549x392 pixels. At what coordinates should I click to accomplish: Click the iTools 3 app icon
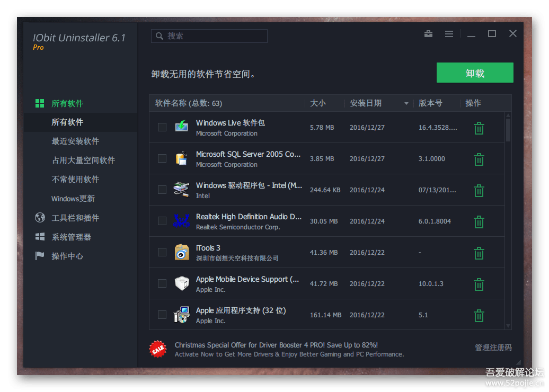click(x=182, y=252)
